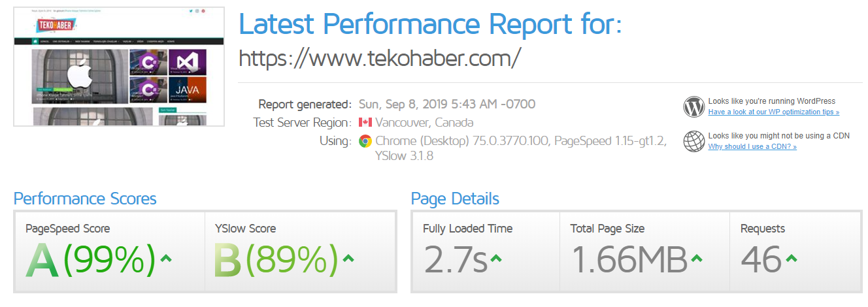
Task: Click the arrow next to Requests count
Action: click(792, 259)
